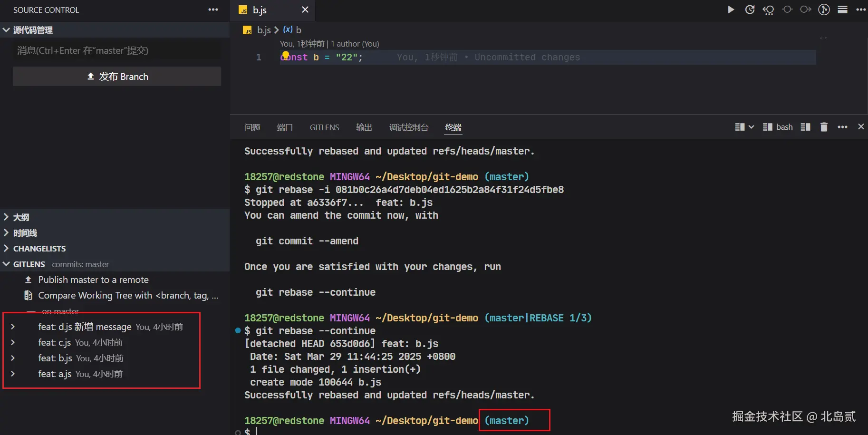Select the 终端 panel tab
Viewport: 868px width, 435px height.
coord(453,127)
